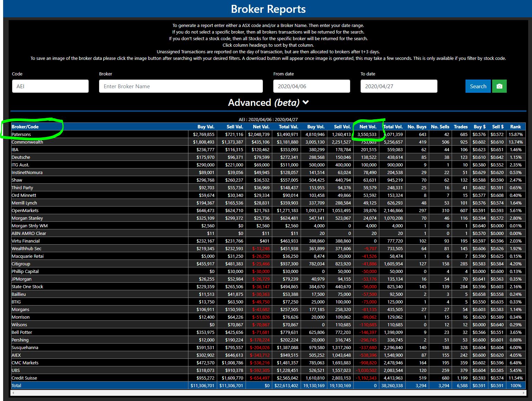Screen dimensions: 532x401
Task: Click the BTIG broker name
Action: 16,302
